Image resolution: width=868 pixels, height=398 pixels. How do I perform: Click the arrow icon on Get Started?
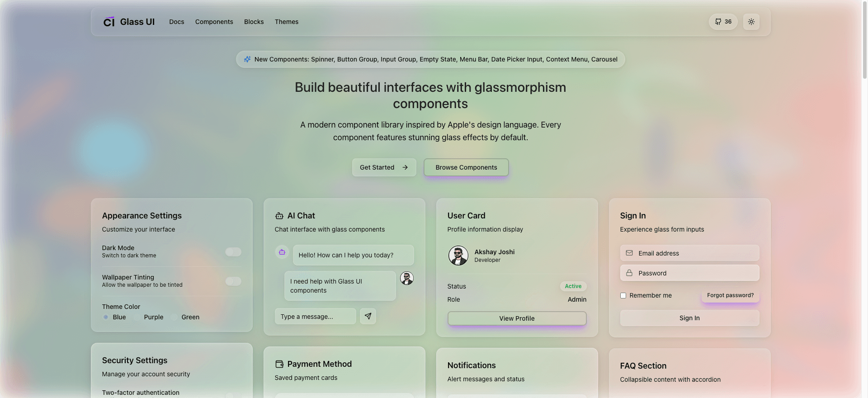(405, 167)
